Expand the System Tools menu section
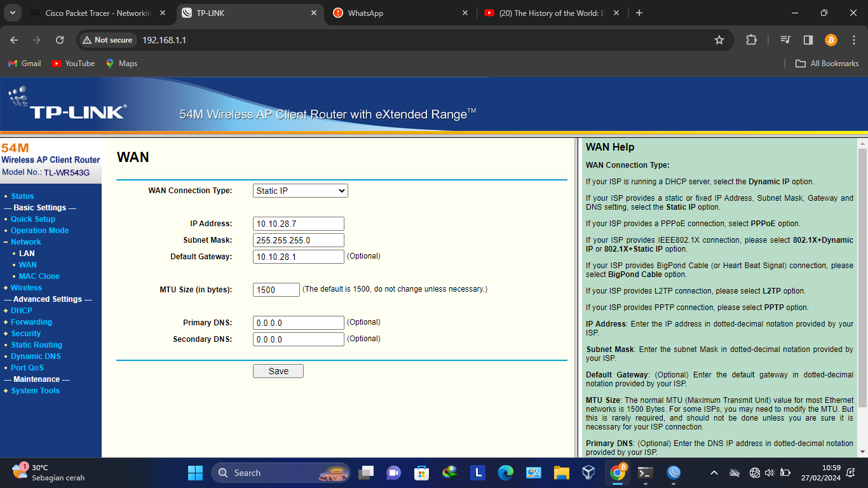Viewport: 868px width, 488px height. (x=35, y=391)
